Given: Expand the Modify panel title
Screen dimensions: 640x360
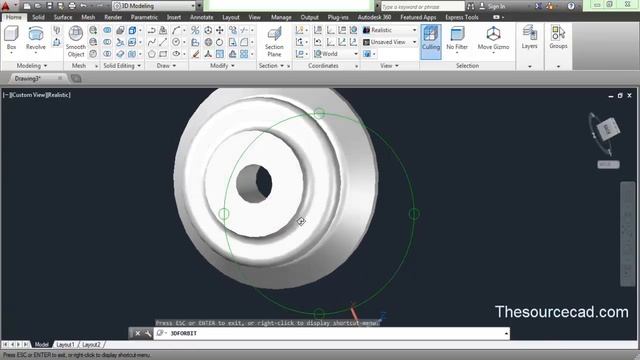Looking at the screenshot, I should pyautogui.click(x=222, y=66).
